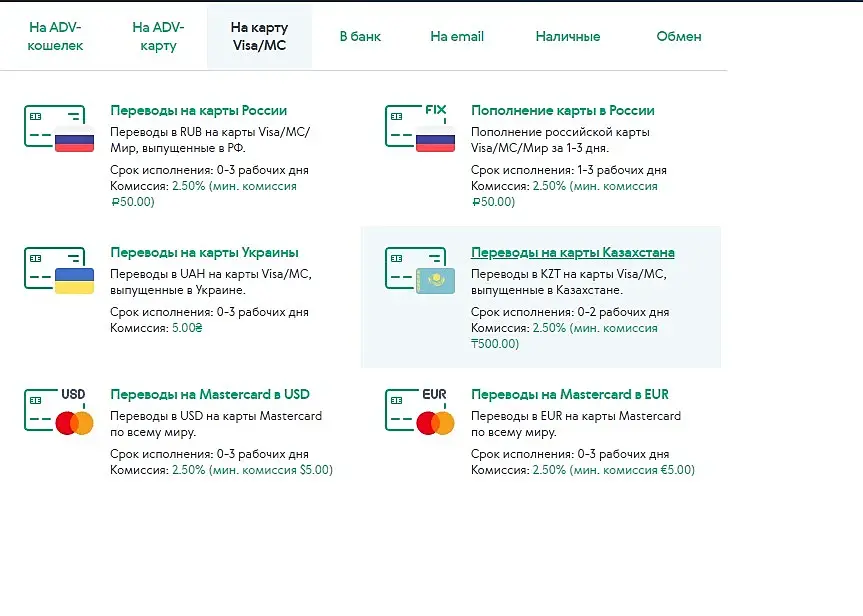The height and width of the screenshot is (616, 863).
Task: Click the commission text with €5.00 minimum
Action: (613, 470)
